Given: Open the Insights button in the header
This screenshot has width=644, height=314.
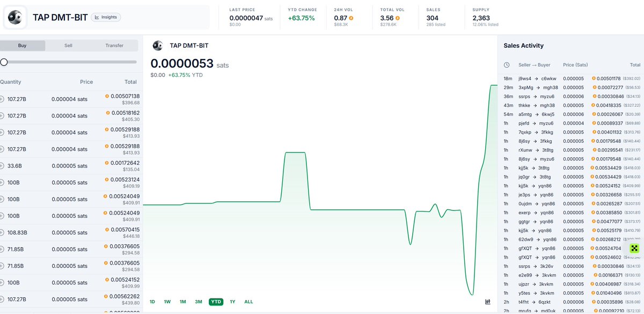Looking at the screenshot, I should coord(106,17).
